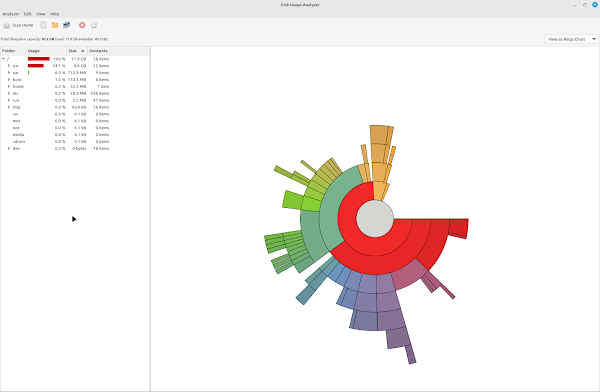Click the red usage bar for usr

[x=36, y=66]
